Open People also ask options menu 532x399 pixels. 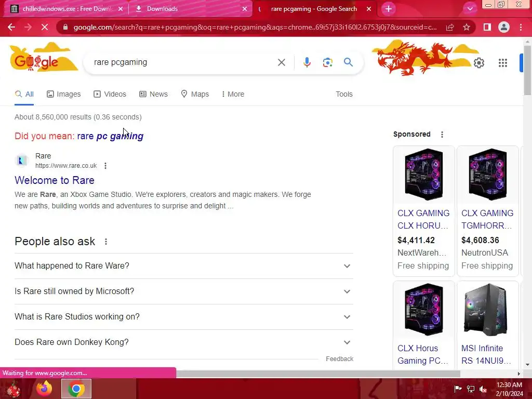tap(106, 242)
